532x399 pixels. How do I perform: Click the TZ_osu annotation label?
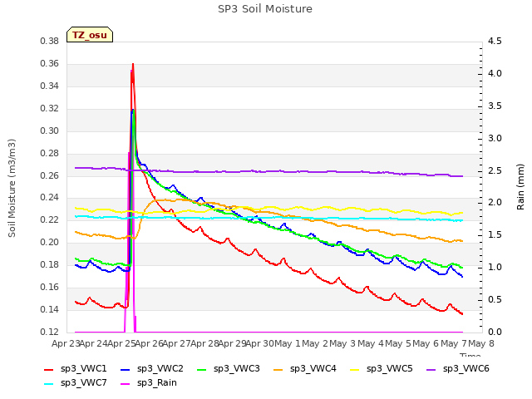click(x=90, y=35)
